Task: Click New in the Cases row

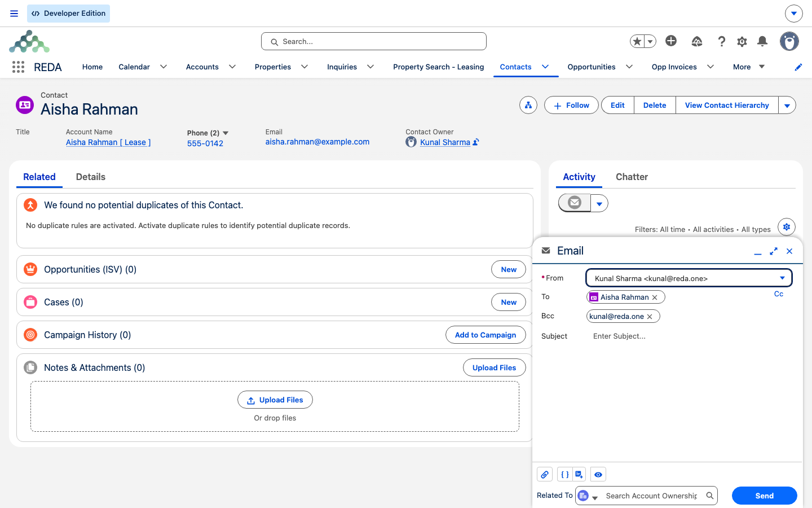Action: tap(509, 302)
